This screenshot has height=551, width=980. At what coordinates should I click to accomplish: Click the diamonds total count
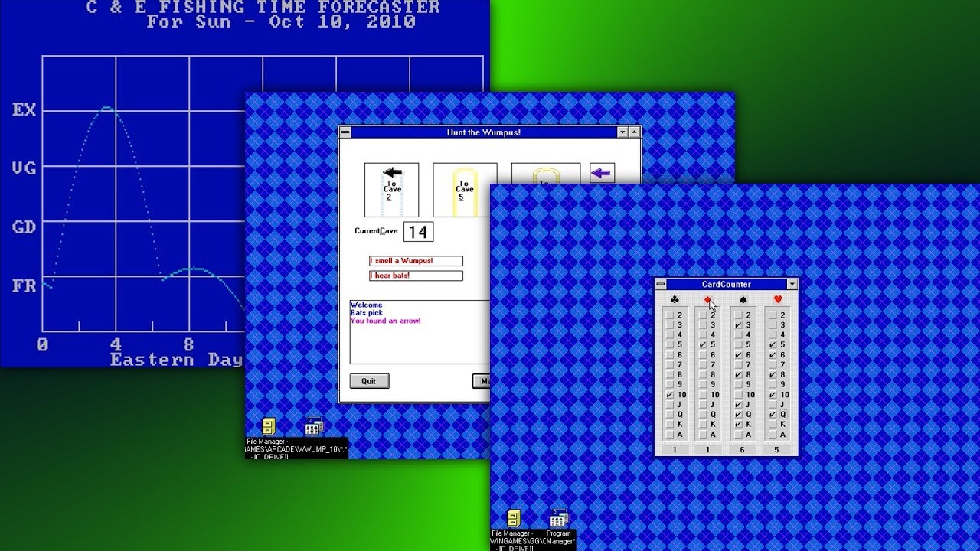pyautogui.click(x=707, y=449)
